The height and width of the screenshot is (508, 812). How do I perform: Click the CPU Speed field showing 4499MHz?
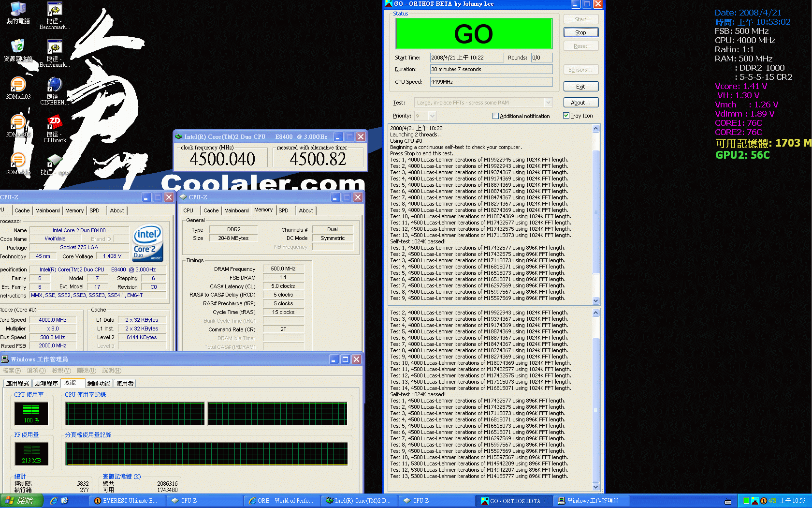click(491, 82)
